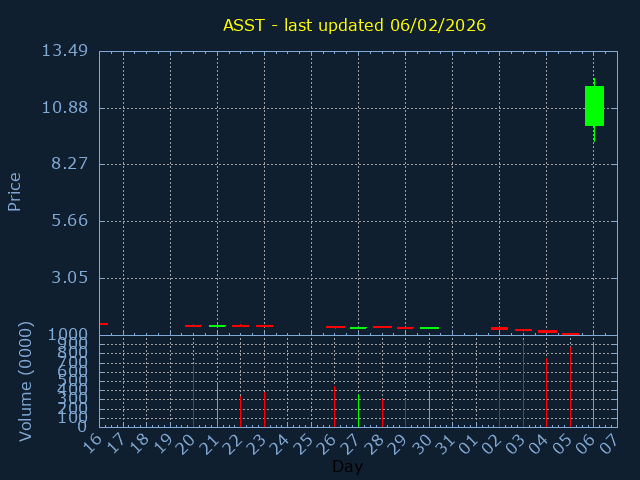Click the large green candlestick on day 06
Screen dimensions: 640x480
tap(594, 105)
